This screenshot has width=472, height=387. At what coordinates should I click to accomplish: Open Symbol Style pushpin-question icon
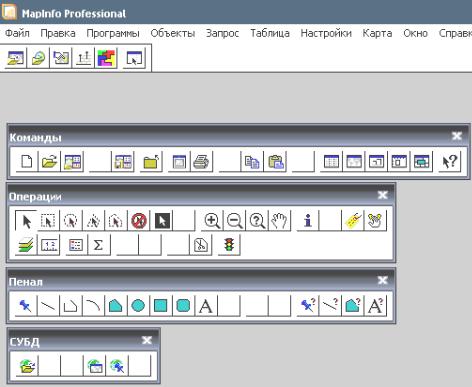(x=308, y=306)
